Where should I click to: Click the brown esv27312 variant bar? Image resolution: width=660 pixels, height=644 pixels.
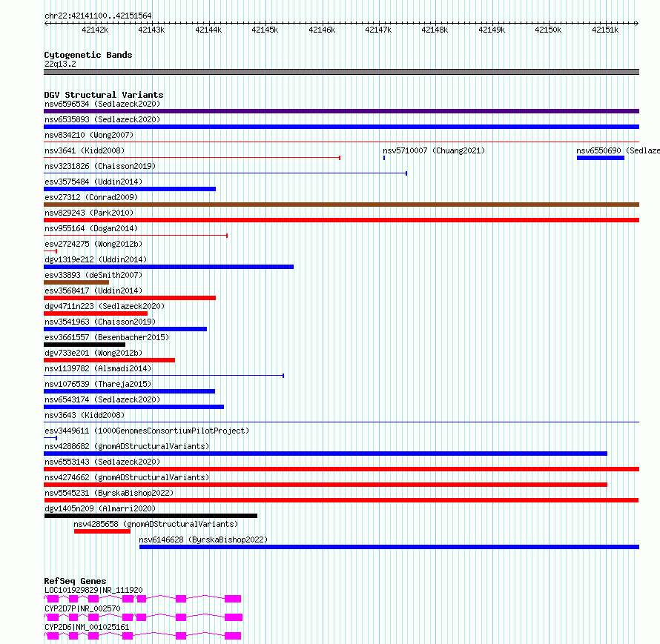[341, 205]
